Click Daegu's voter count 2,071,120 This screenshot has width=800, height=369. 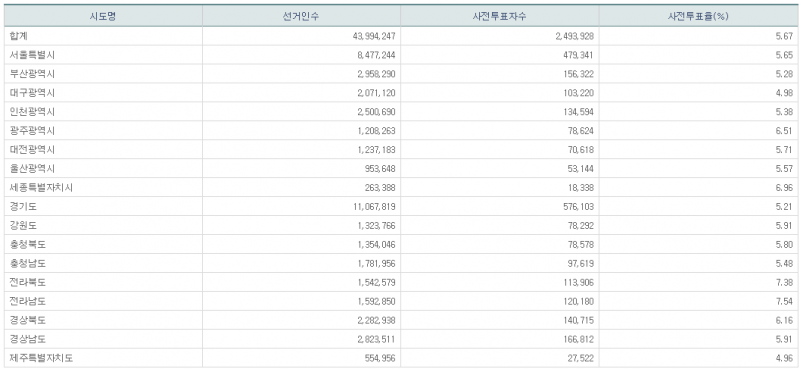pos(376,93)
